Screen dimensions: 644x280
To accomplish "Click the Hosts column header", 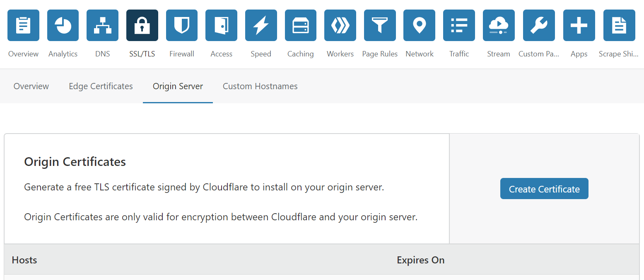I will 24,260.
